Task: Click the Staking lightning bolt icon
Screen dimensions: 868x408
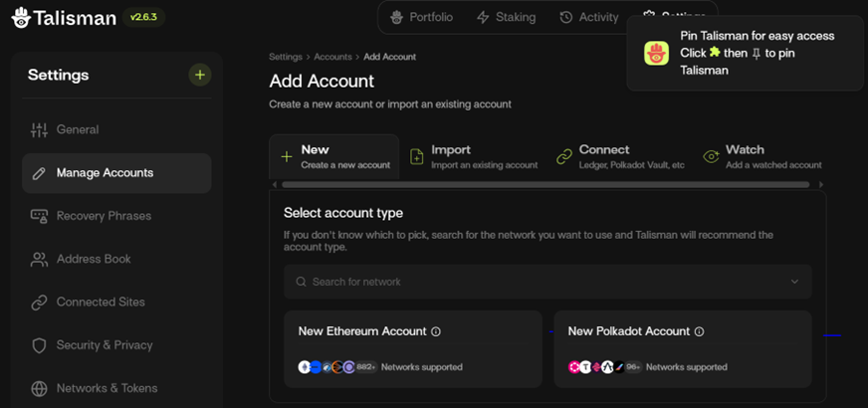Action: [483, 18]
